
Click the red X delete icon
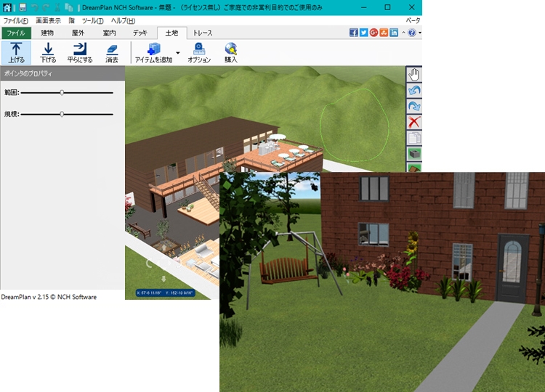[x=414, y=122]
